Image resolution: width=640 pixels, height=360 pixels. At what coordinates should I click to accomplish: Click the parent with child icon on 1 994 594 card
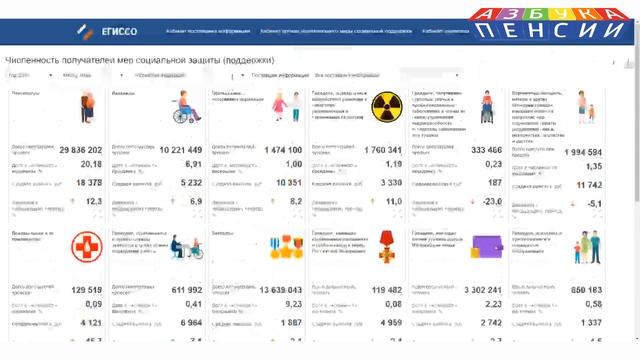[586, 107]
